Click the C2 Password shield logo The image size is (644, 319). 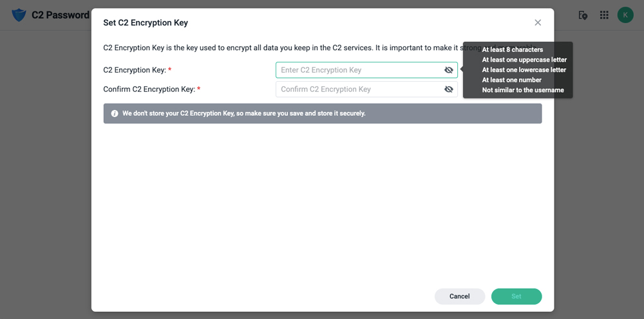[19, 15]
